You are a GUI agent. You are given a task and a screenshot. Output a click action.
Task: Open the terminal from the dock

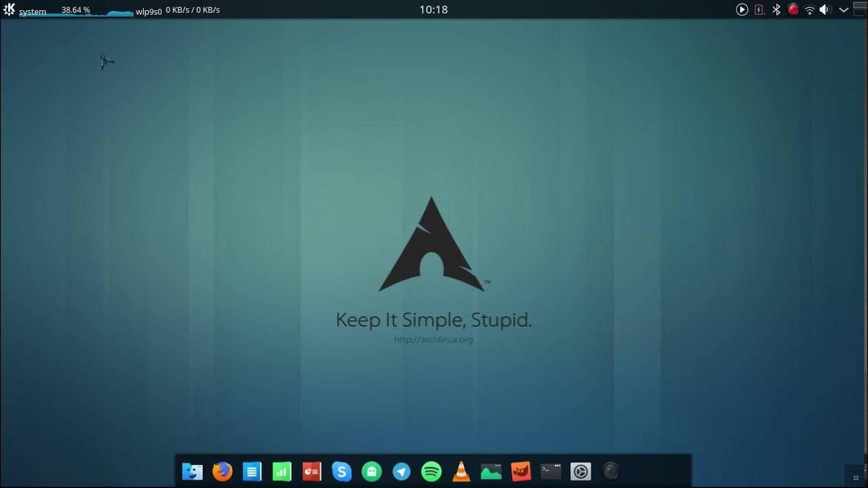click(x=551, y=471)
